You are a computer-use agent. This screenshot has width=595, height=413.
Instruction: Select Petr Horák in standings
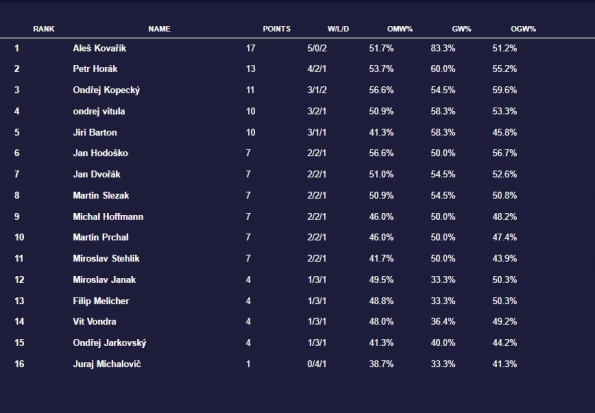coord(95,69)
